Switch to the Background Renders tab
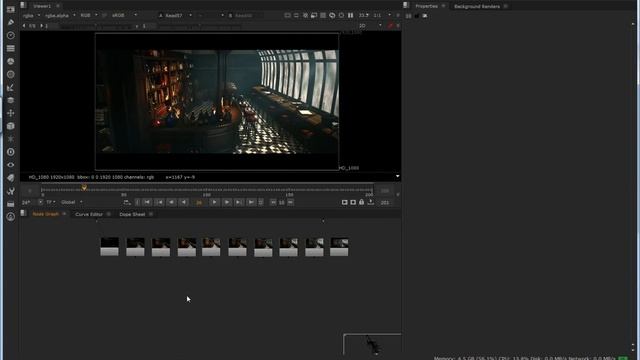 (x=477, y=6)
